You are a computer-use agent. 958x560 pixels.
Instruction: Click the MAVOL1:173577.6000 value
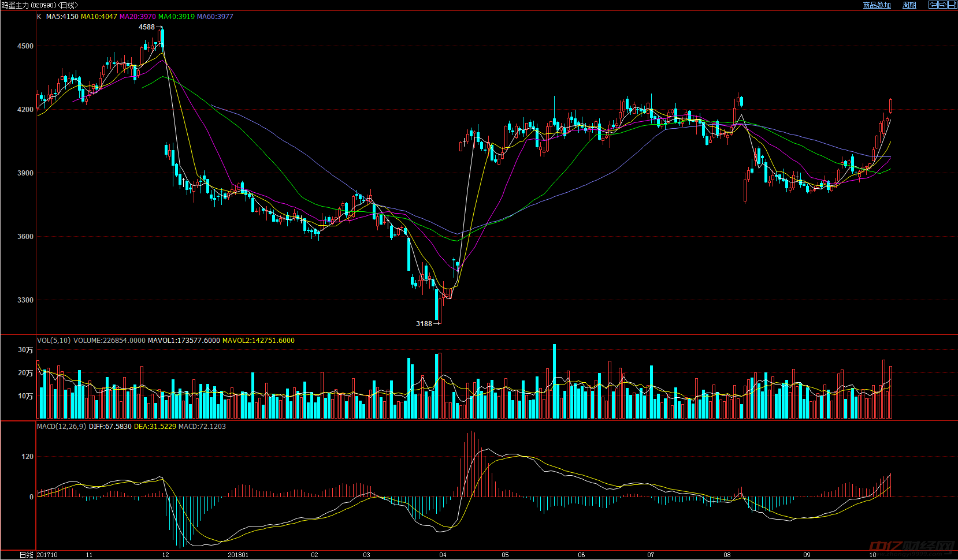coord(184,341)
